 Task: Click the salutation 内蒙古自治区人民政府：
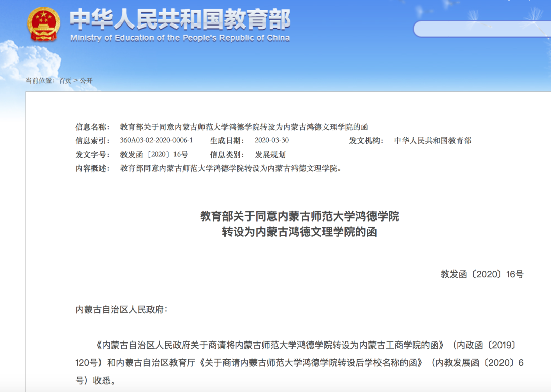[x=121, y=310]
